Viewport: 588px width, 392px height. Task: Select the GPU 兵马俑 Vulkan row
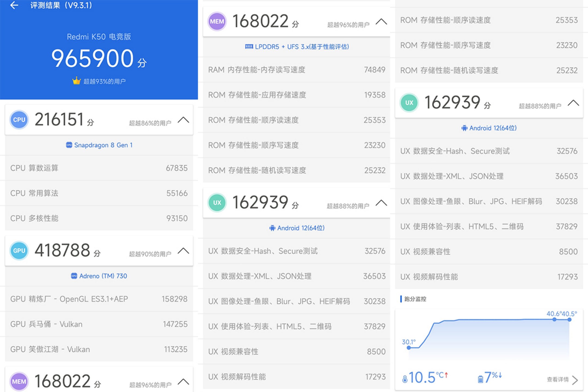(x=99, y=324)
